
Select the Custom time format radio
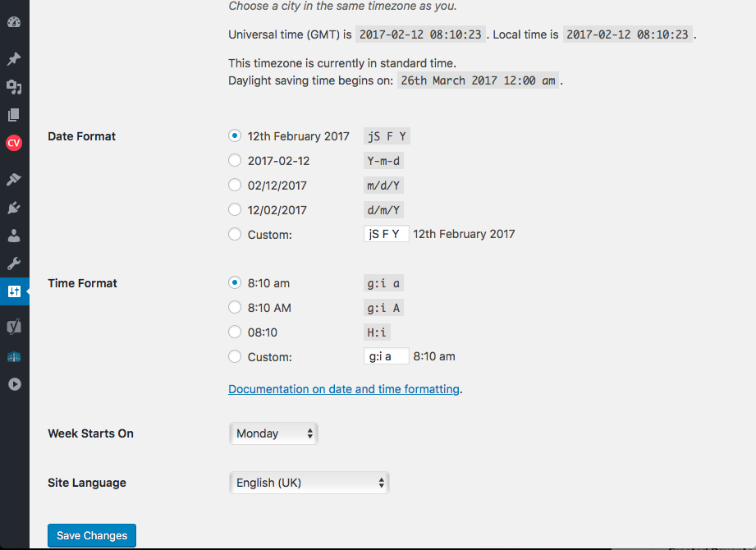[235, 357]
